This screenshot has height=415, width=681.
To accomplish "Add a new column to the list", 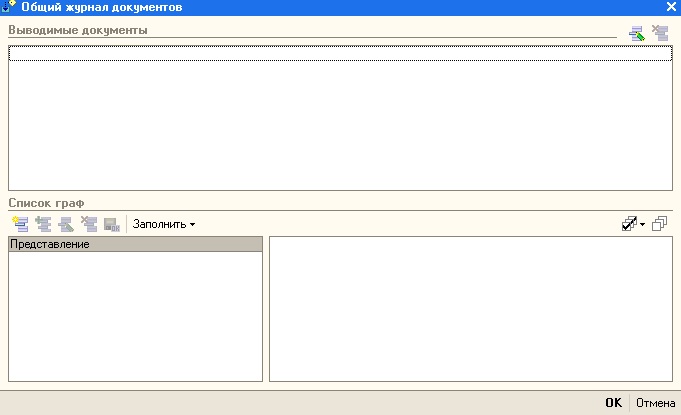I will (x=21, y=225).
